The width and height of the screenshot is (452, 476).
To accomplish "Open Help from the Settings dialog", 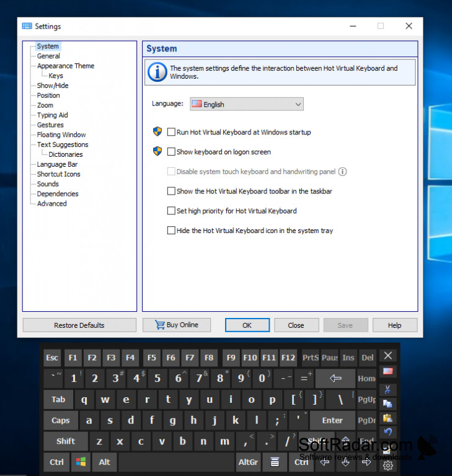I will pyautogui.click(x=394, y=325).
